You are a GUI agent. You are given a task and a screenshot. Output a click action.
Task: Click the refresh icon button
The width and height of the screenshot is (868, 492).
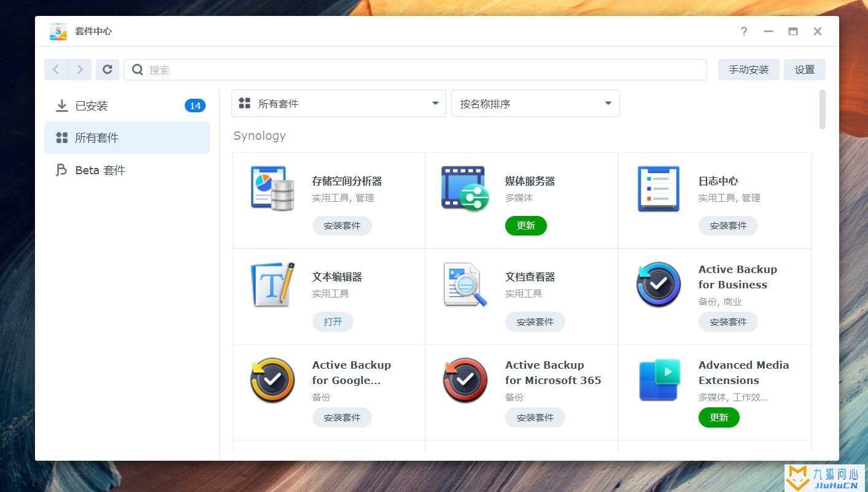pos(107,70)
